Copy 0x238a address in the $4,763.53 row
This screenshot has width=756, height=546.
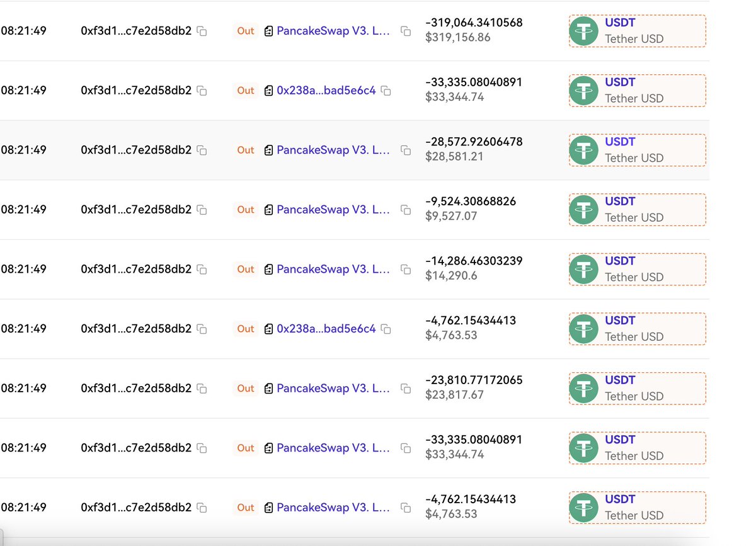(386, 329)
